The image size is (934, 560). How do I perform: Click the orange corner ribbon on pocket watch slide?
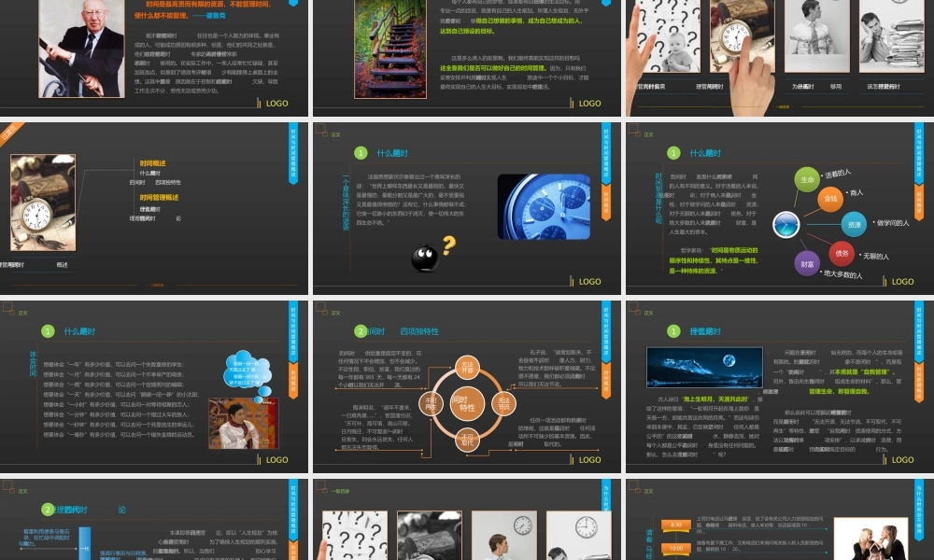click(10, 133)
